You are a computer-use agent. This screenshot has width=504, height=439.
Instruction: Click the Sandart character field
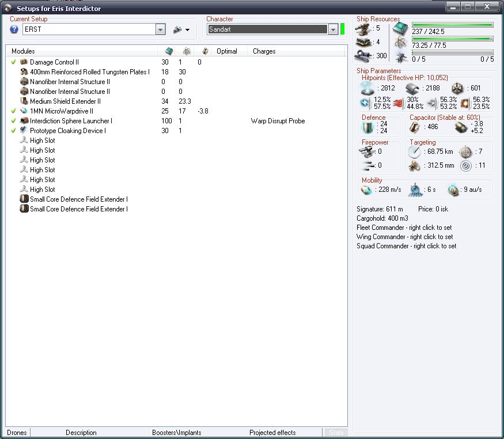[x=267, y=29]
